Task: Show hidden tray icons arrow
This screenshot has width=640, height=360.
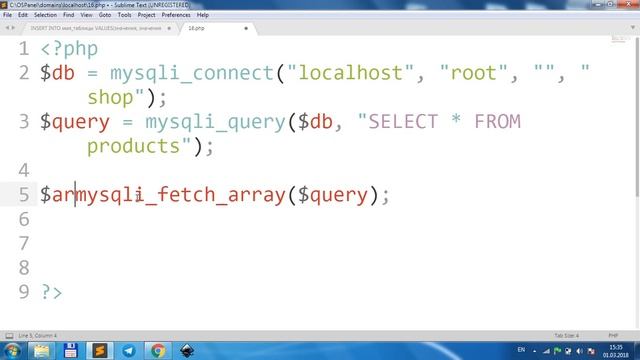Action: (534, 351)
